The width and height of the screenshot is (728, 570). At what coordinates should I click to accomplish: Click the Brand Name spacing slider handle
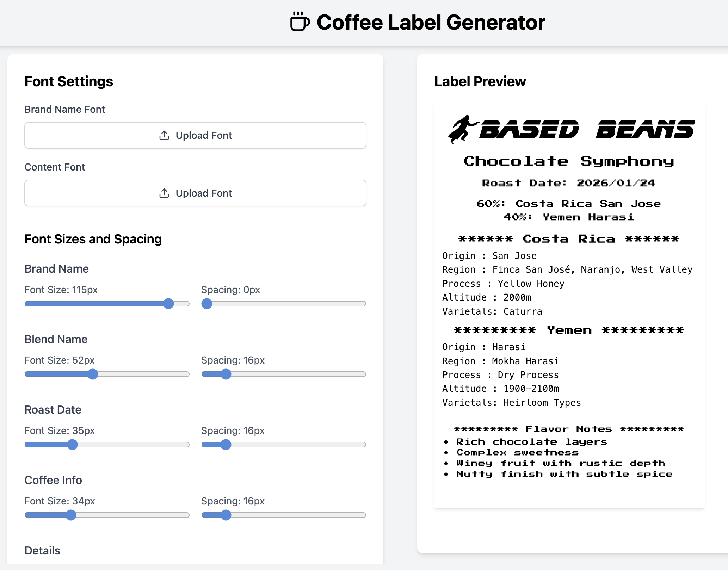click(x=207, y=303)
